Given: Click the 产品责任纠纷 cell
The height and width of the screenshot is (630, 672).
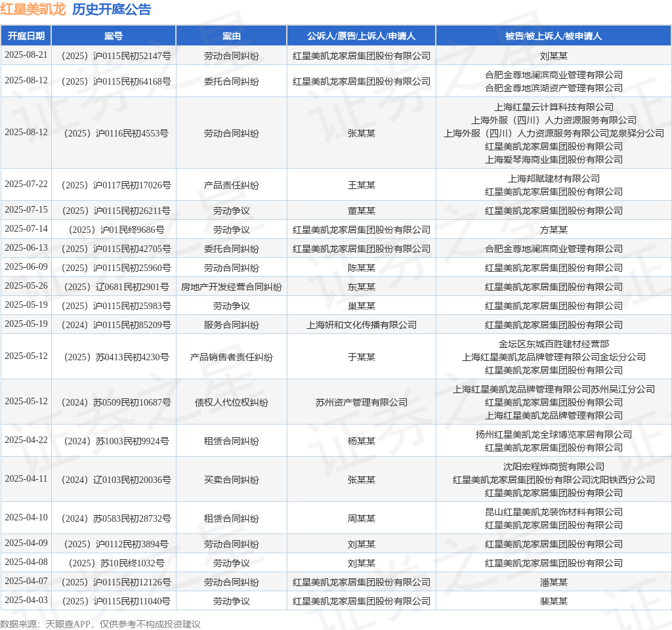Looking at the screenshot, I should [232, 185].
